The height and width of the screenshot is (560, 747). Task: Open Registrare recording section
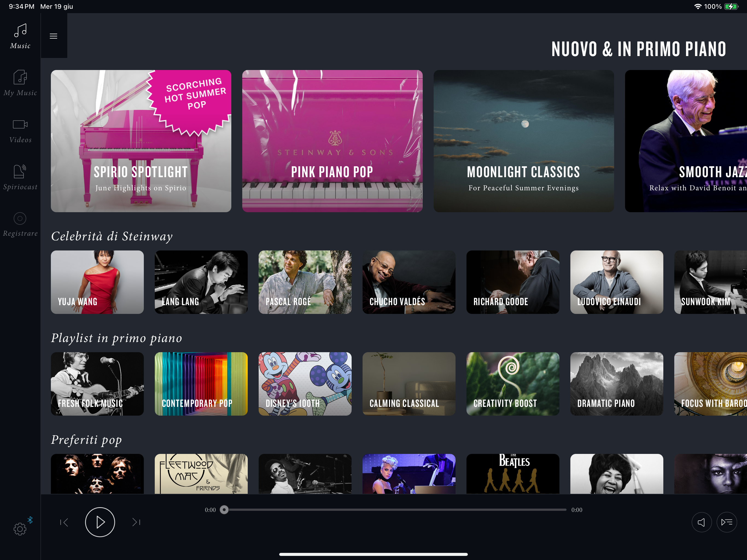point(20,224)
